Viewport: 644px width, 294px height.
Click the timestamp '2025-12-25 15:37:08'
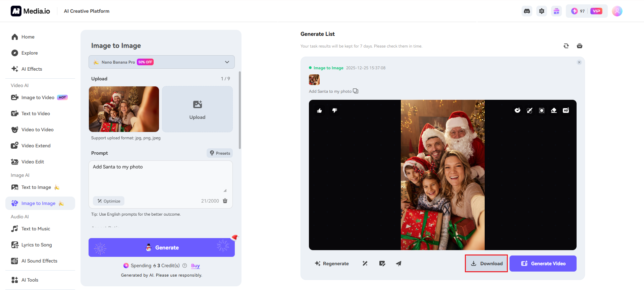pos(366,68)
